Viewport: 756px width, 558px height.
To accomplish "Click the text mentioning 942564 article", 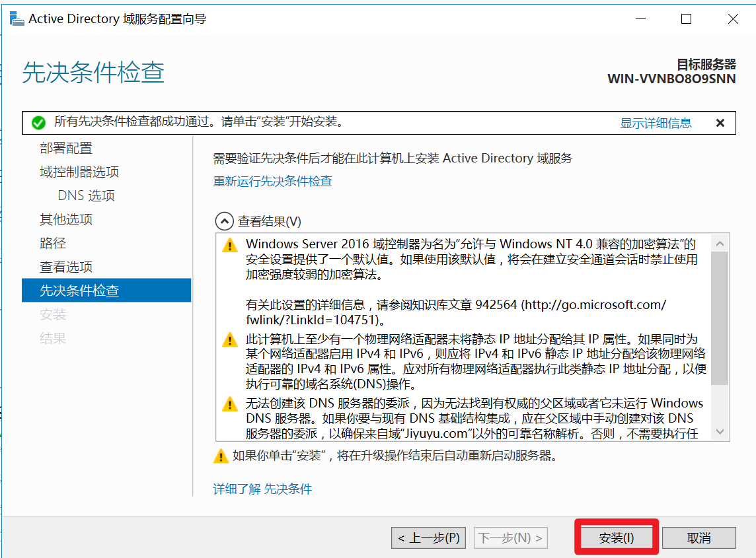I will [x=455, y=312].
